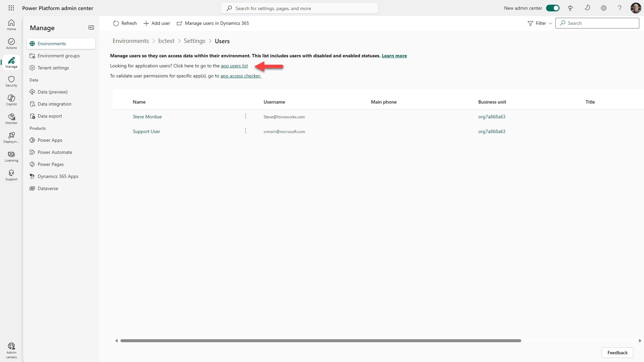Click the app users list link
The image size is (644, 362).
click(x=234, y=66)
